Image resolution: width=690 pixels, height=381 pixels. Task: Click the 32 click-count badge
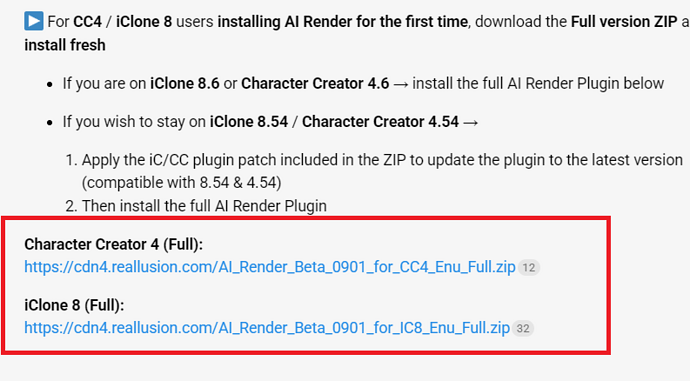coord(523,328)
